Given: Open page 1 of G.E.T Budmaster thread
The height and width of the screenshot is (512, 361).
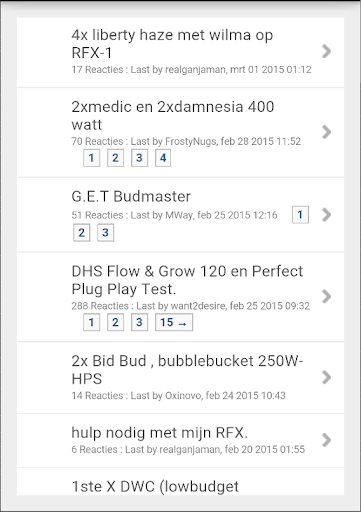Looking at the screenshot, I should (x=300, y=215).
